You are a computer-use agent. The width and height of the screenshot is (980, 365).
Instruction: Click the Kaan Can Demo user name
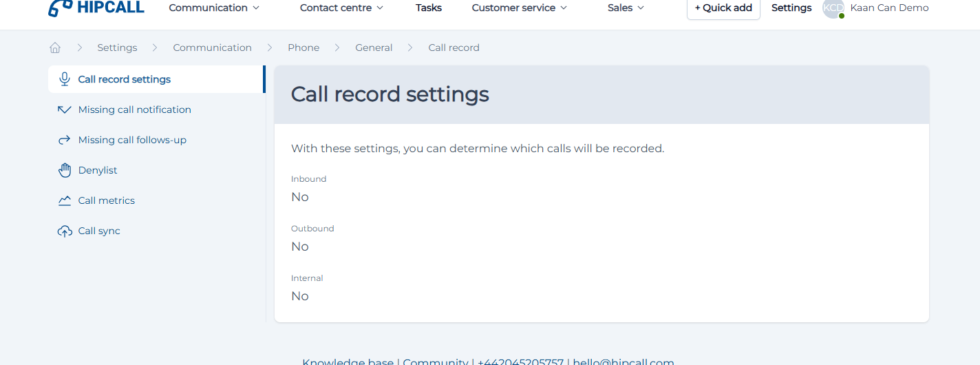(x=889, y=8)
